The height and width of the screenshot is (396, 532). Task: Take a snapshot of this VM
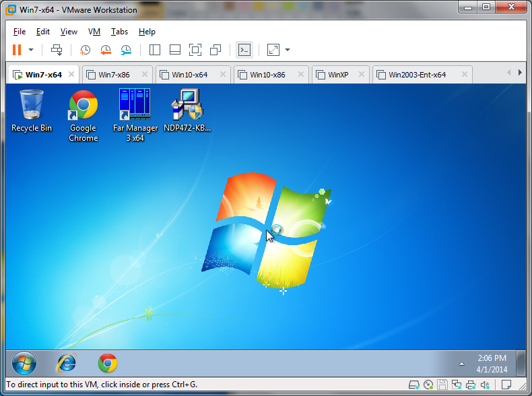tap(85, 50)
